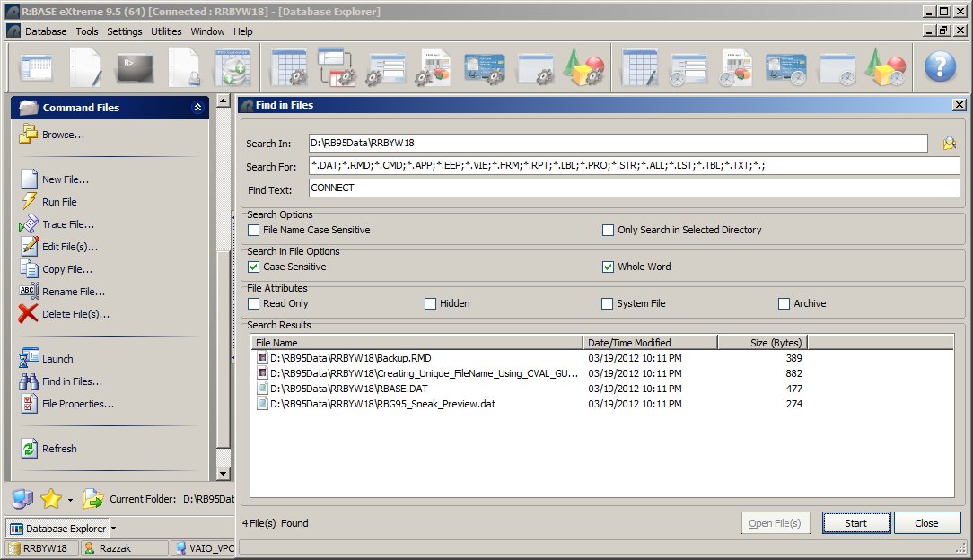Click the Find Text input field
This screenshot has width=973, height=560.
click(x=633, y=188)
